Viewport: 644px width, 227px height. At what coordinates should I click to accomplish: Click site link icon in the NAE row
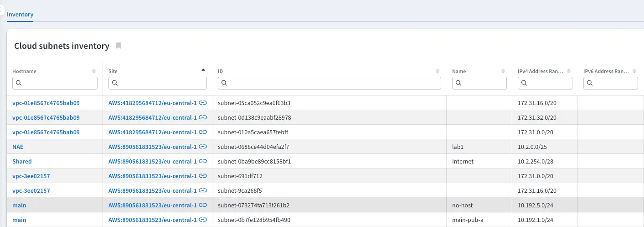203,147
